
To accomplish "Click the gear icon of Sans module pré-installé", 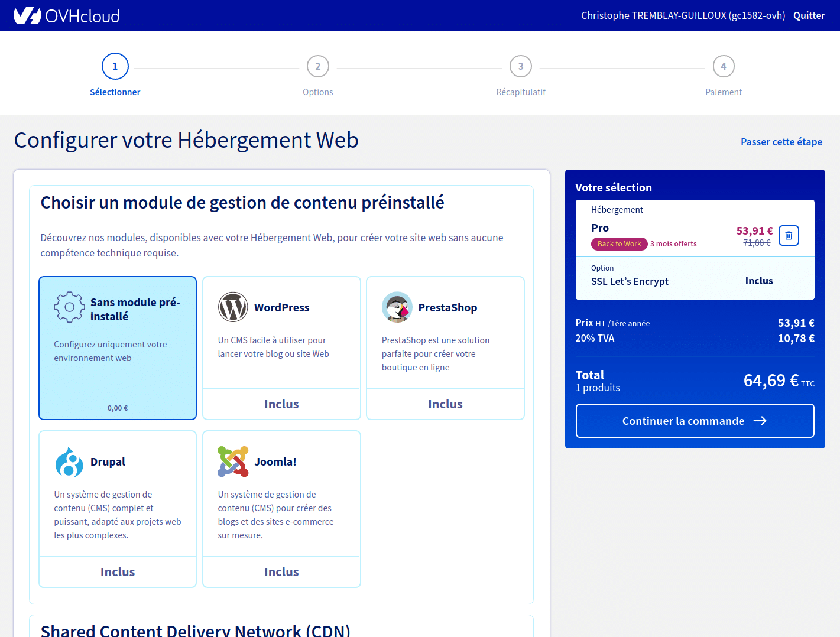I will (69, 307).
